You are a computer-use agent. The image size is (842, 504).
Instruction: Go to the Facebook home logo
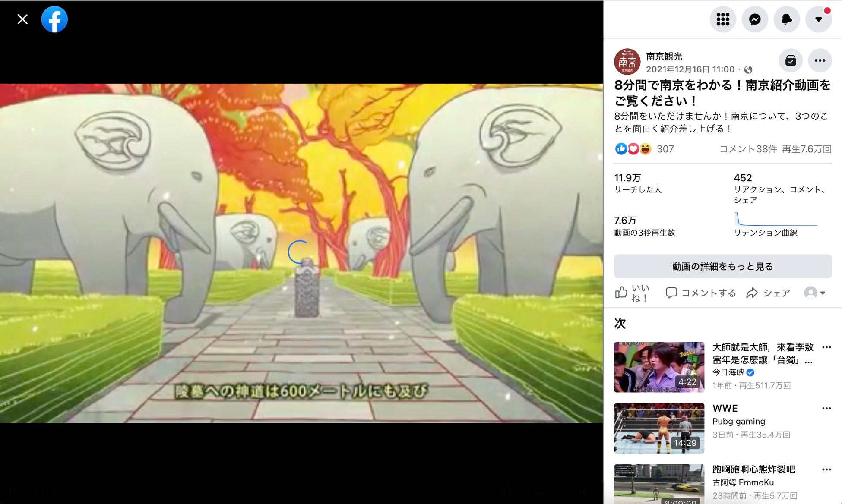pos(54,19)
